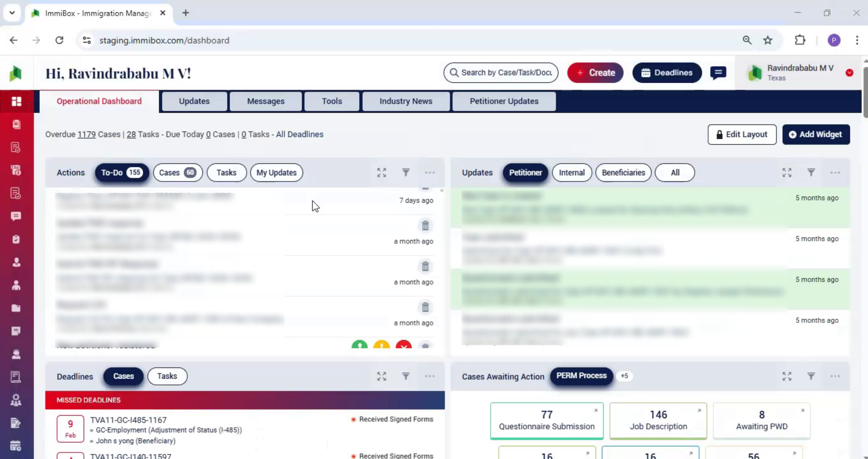Click the calendar icon at sidebar bottom

16,446
